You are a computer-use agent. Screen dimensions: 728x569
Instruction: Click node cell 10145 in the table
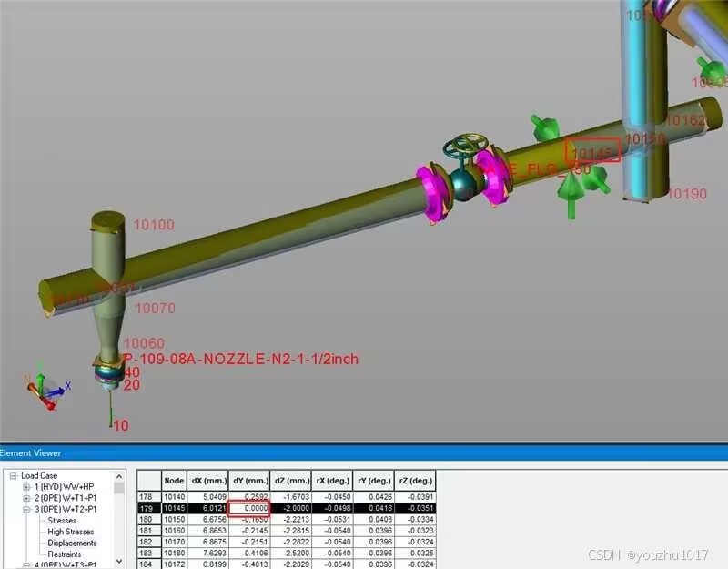(174, 508)
